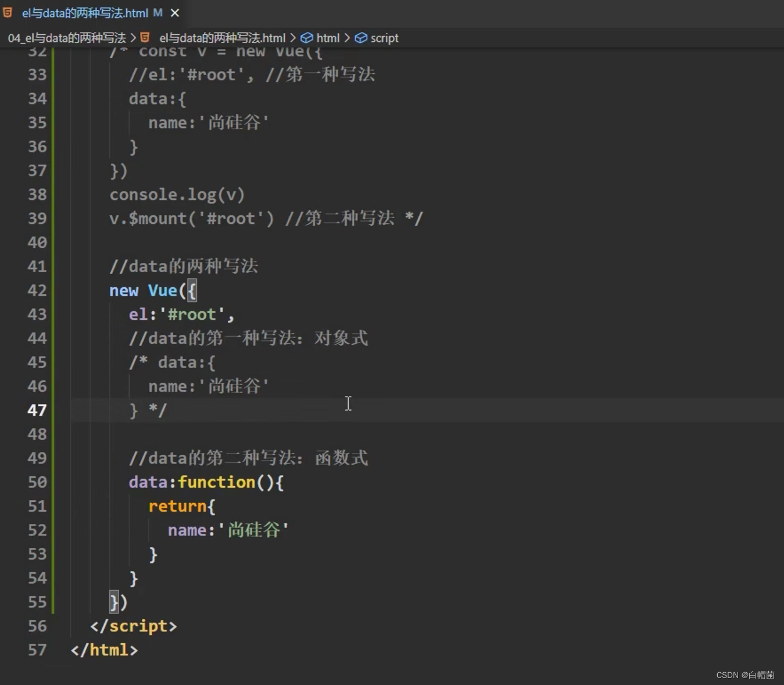Click '} */' on line 47
The height and width of the screenshot is (685, 784).
tap(148, 410)
